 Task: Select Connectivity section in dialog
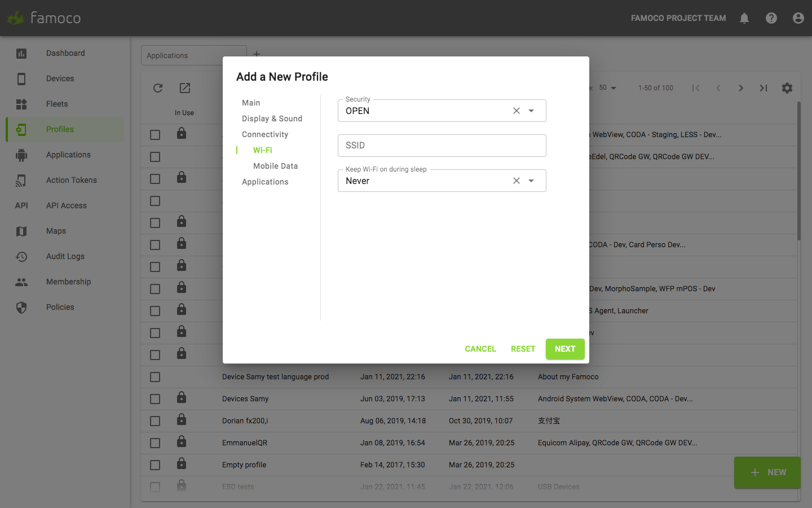(265, 134)
